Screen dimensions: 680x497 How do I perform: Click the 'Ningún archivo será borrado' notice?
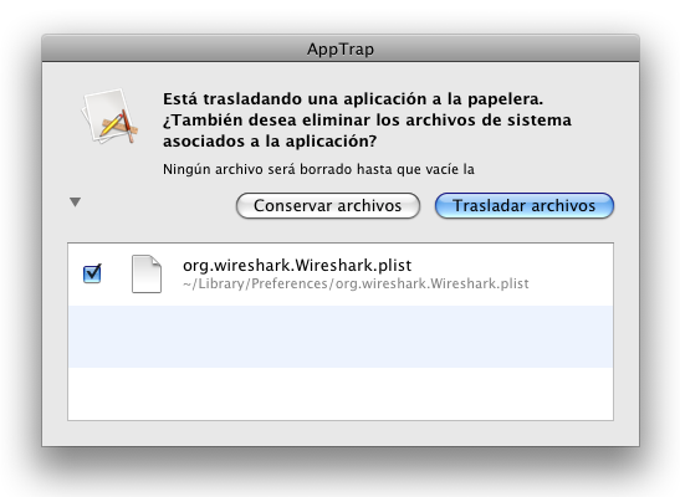319,169
